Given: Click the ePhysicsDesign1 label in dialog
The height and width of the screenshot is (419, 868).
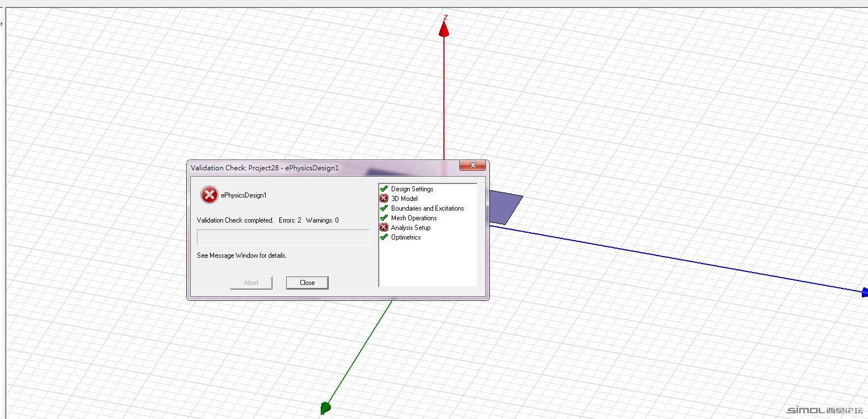Looking at the screenshot, I should click(x=244, y=195).
